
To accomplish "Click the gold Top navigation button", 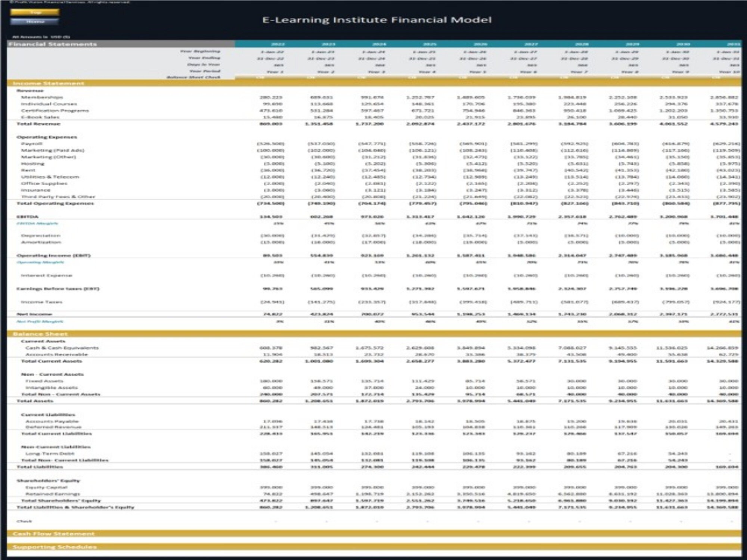I will 35,12.
